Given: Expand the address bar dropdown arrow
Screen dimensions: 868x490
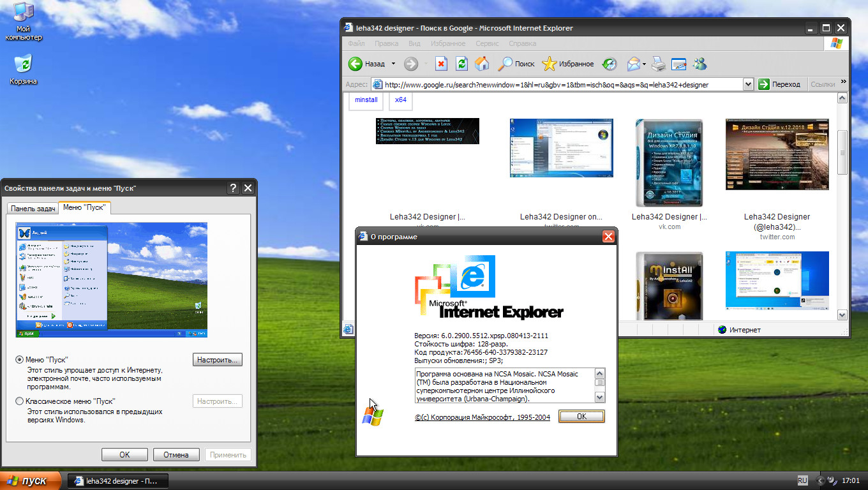Looking at the screenshot, I should 749,84.
